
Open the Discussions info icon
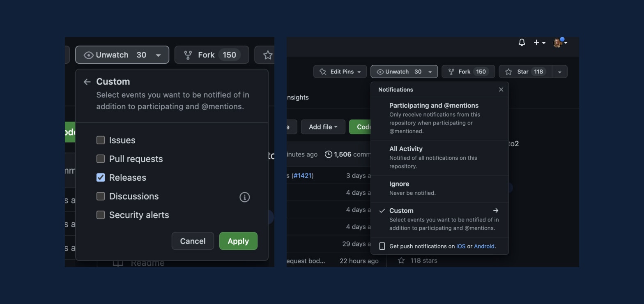click(x=244, y=197)
